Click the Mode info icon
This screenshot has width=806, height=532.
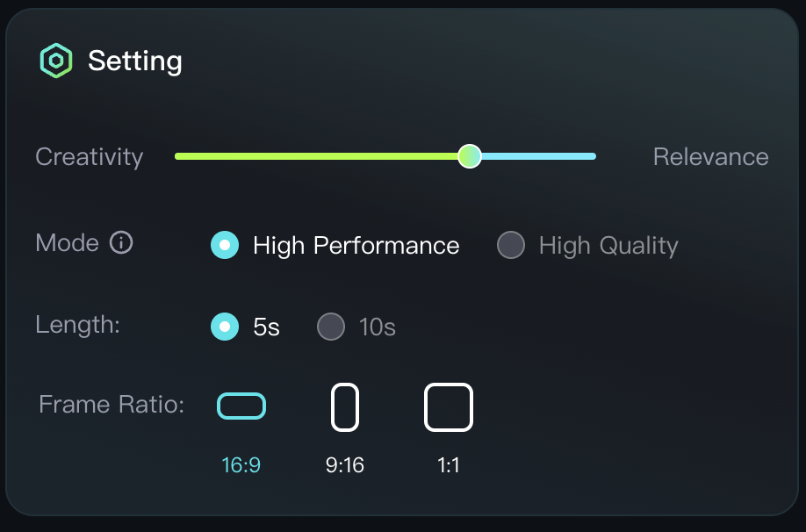point(121,242)
